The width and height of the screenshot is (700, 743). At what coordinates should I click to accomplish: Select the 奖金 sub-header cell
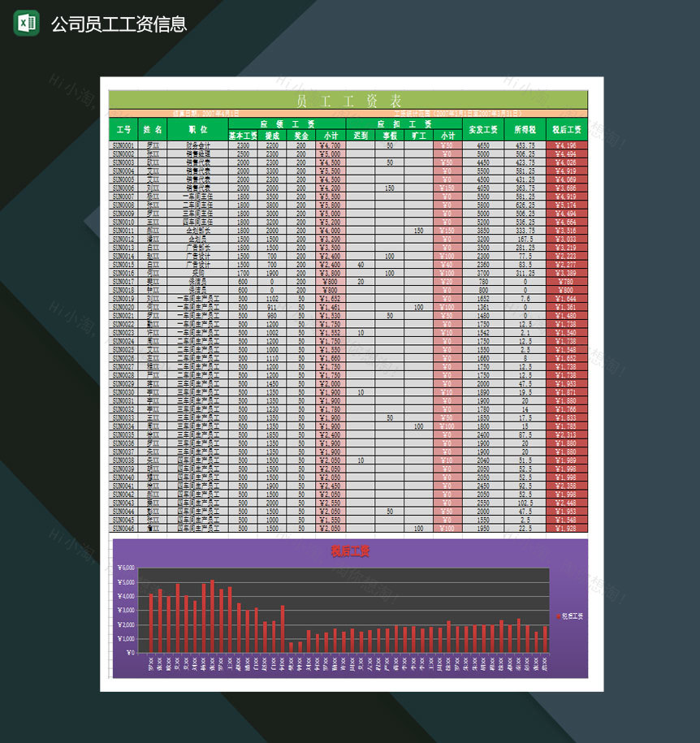pos(301,136)
